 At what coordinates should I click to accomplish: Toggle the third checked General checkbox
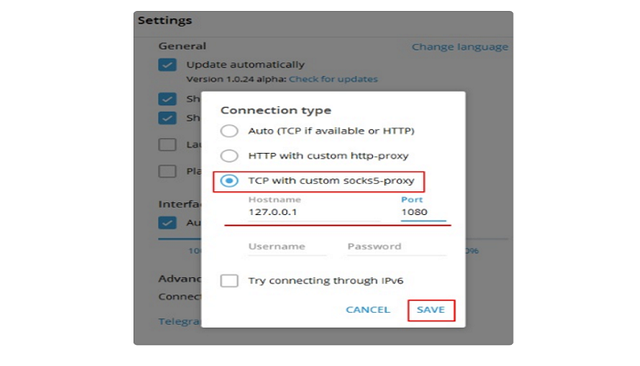coord(167,118)
